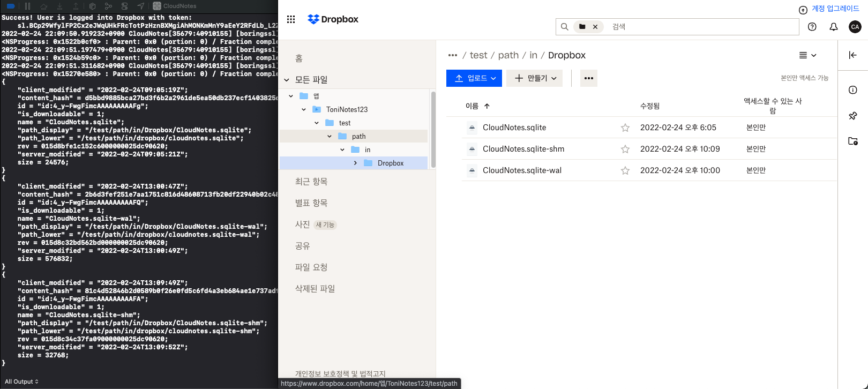Image resolution: width=868 pixels, height=389 pixels.
Task: Open Debug View Hierarchy in Xcode
Action: click(92, 6)
